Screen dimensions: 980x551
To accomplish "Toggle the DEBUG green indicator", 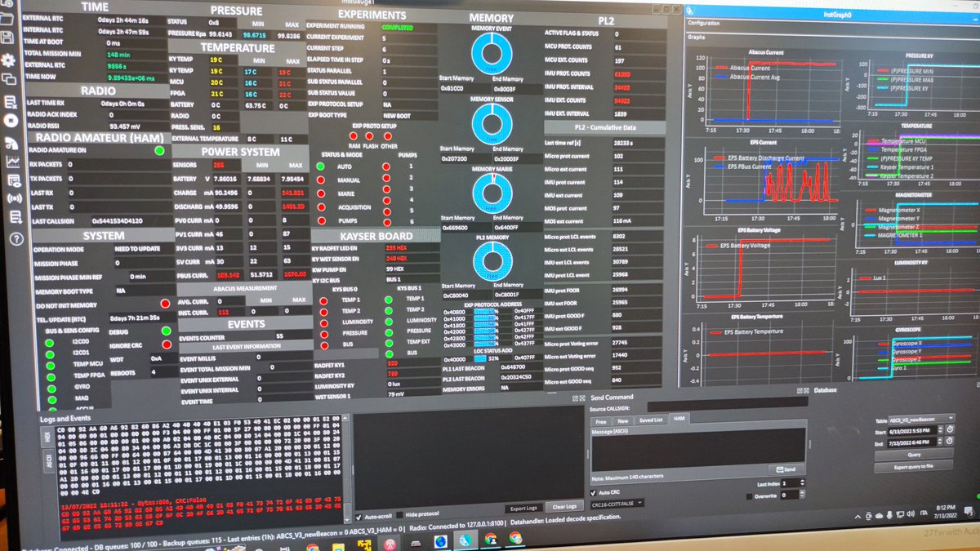I will click(166, 331).
